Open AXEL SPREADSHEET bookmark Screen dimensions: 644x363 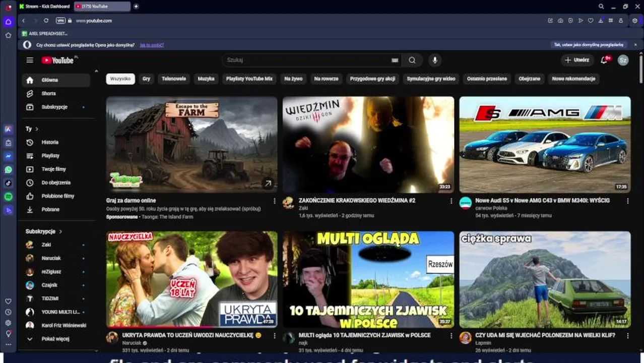point(44,33)
